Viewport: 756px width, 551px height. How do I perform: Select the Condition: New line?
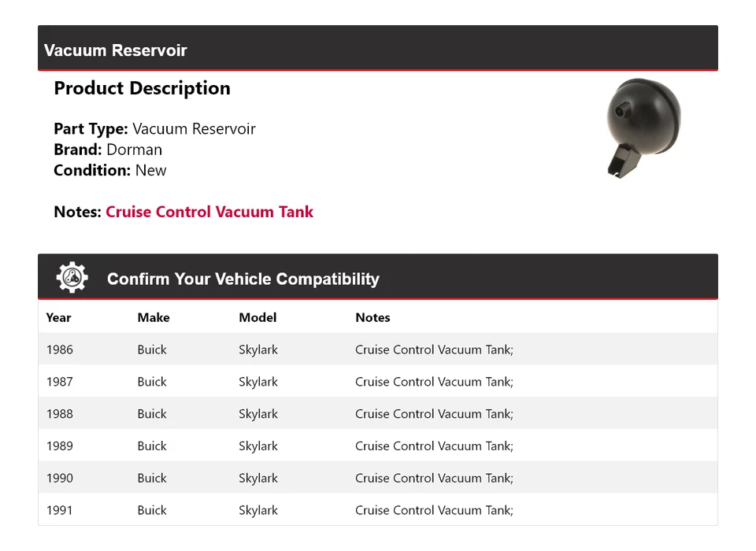[110, 170]
